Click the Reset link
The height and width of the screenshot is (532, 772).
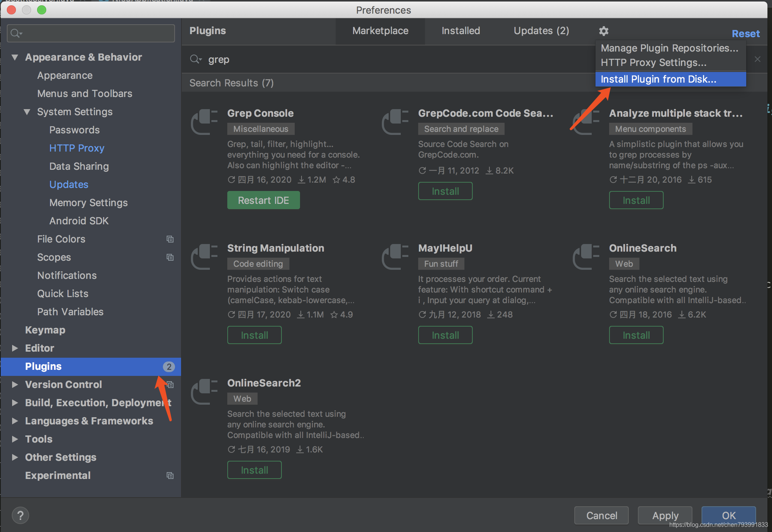pos(745,34)
